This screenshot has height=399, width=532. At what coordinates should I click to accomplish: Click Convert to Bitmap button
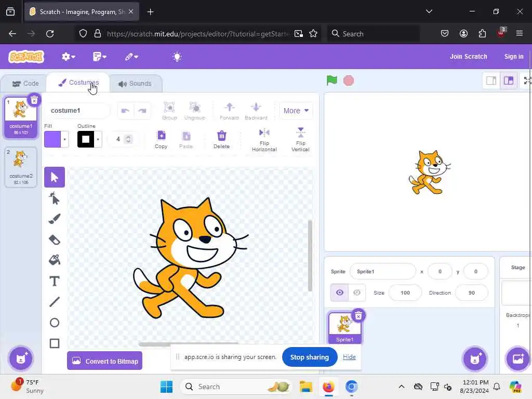click(x=105, y=361)
